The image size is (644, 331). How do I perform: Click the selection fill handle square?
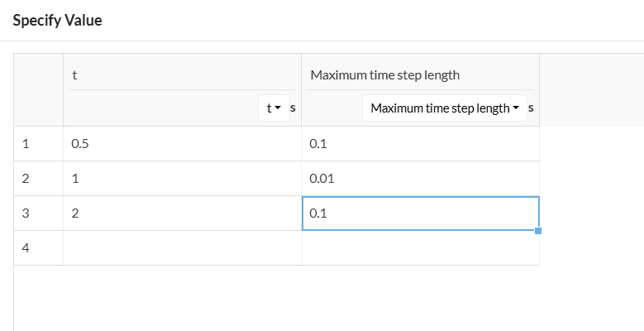tap(539, 231)
